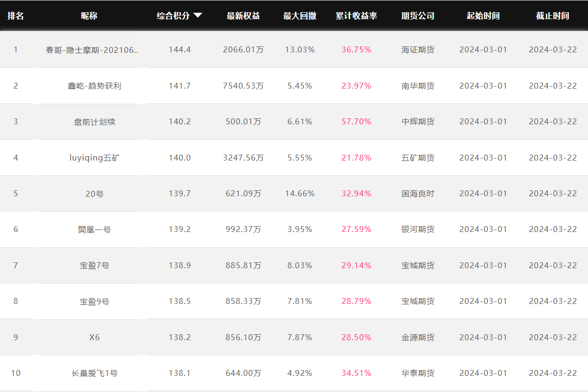
Task: Select equity value 992.37万
Action: (244, 229)
